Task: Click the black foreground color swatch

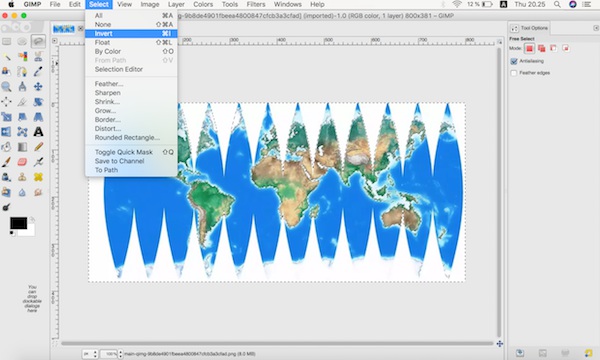Action: click(18, 223)
